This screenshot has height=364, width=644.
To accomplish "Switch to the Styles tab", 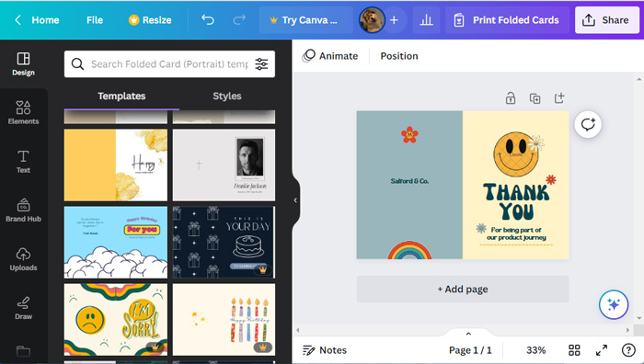I will pos(226,96).
